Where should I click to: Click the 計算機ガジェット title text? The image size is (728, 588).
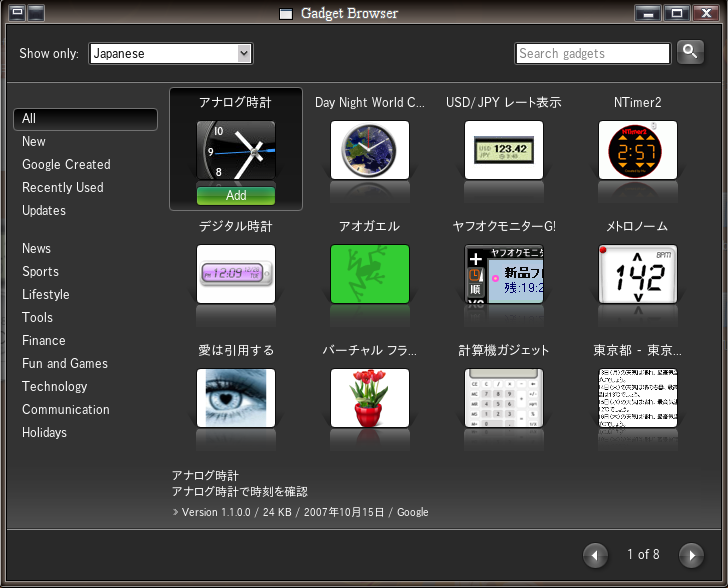tap(504, 351)
